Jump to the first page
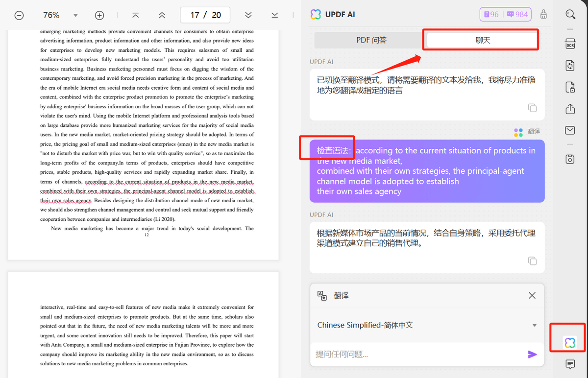The image size is (588, 378). (136, 15)
